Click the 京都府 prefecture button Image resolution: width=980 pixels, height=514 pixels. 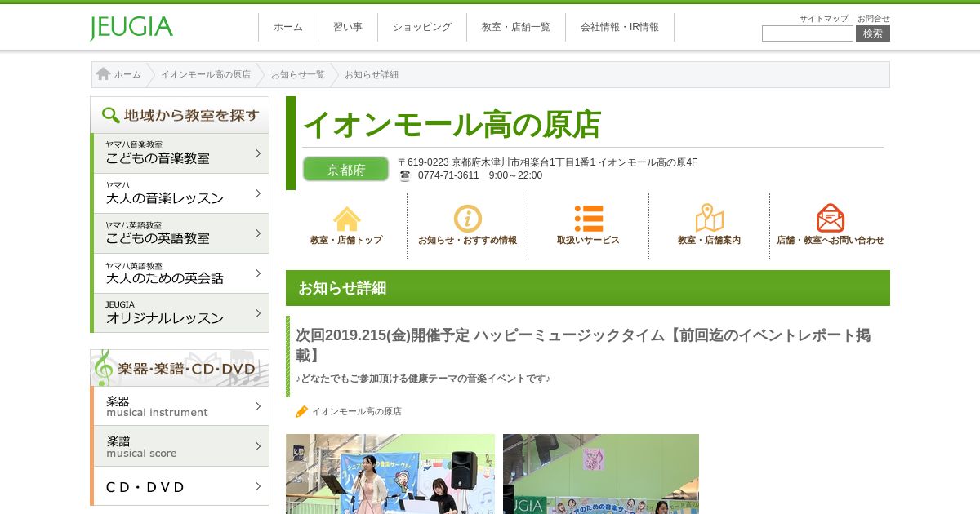pyautogui.click(x=345, y=169)
